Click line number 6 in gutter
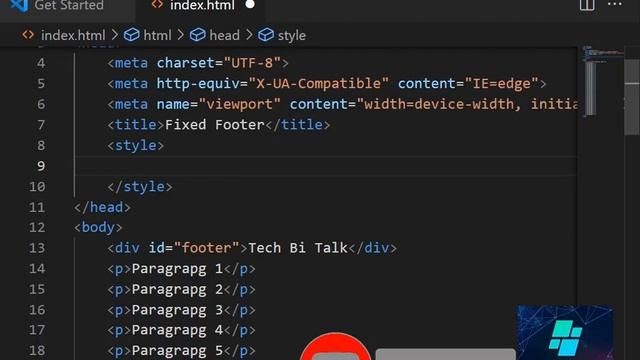The height and width of the screenshot is (360, 640). [41, 104]
